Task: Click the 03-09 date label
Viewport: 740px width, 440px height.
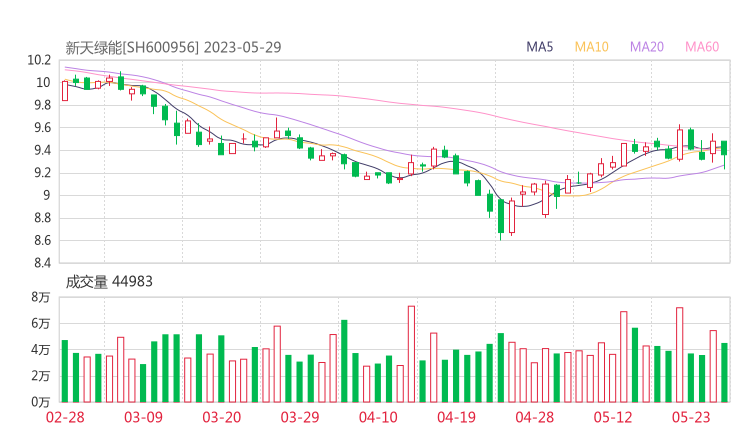Action: [x=143, y=417]
